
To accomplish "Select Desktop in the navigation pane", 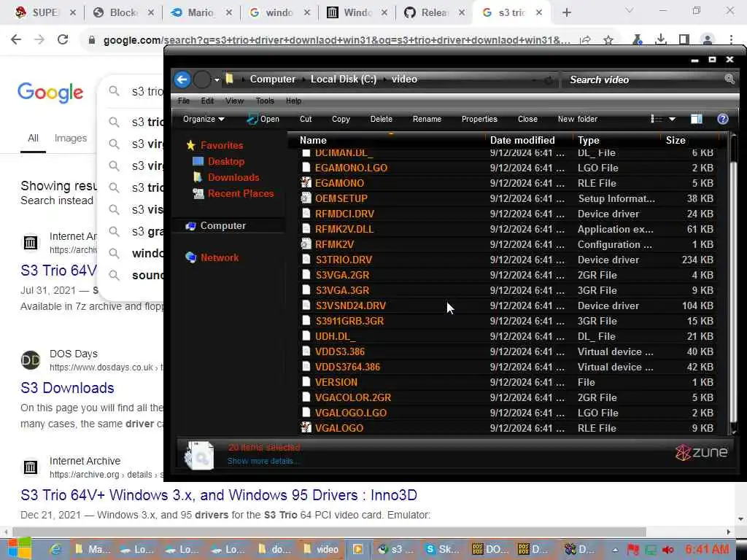I will click(226, 161).
